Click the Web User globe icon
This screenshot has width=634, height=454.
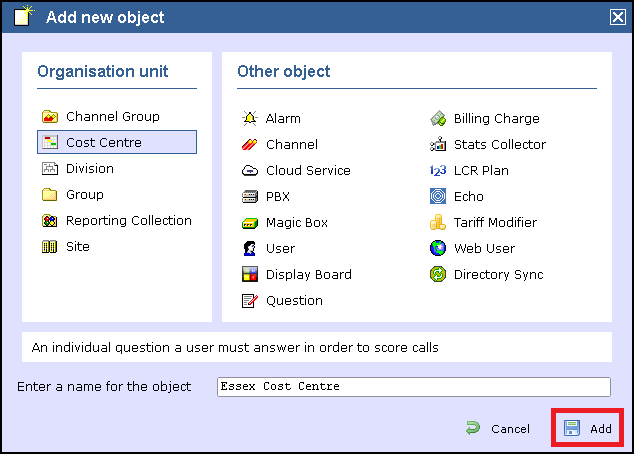(x=438, y=248)
